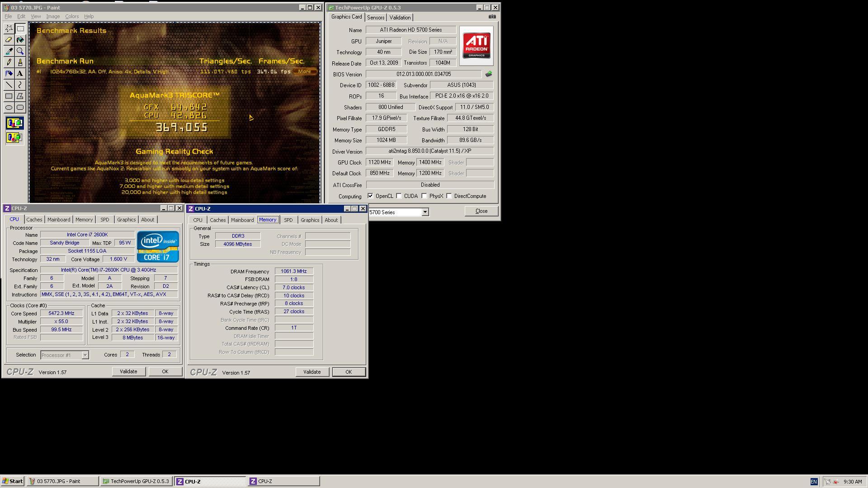Screen dimensions: 868x488
Task: Click the DRAM Frequency value 1061.3 MHz
Action: tap(294, 272)
